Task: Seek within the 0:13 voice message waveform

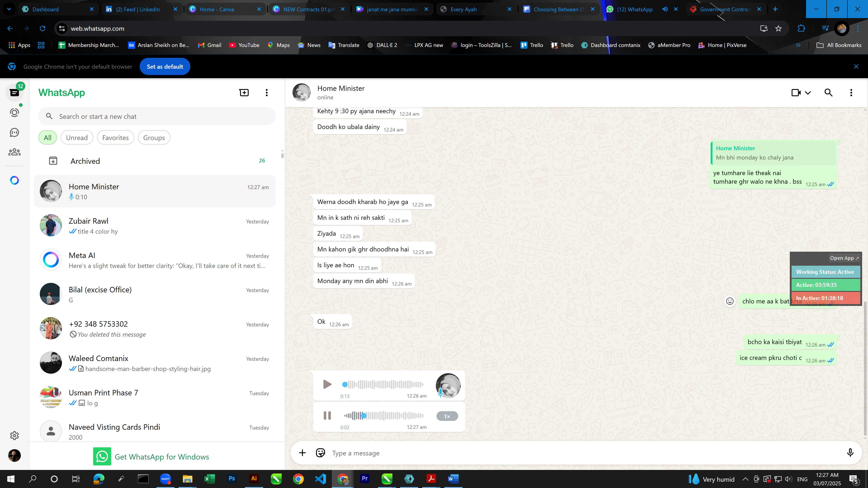Action: point(383,384)
